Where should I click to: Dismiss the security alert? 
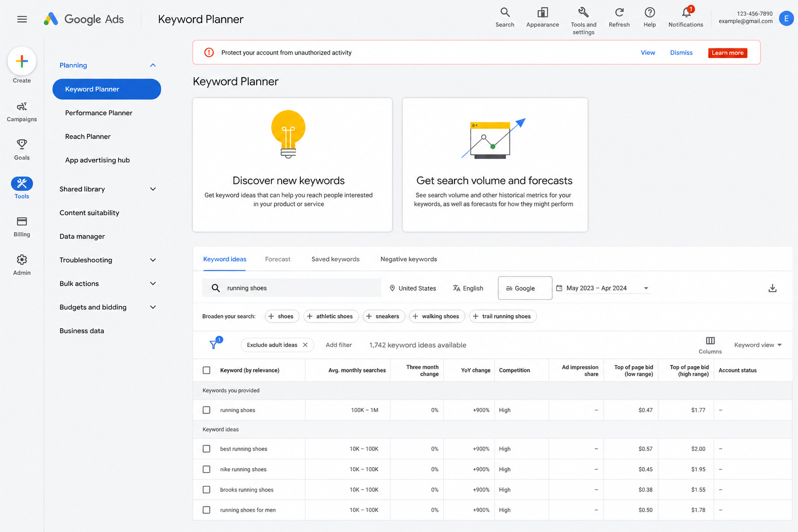click(x=681, y=52)
